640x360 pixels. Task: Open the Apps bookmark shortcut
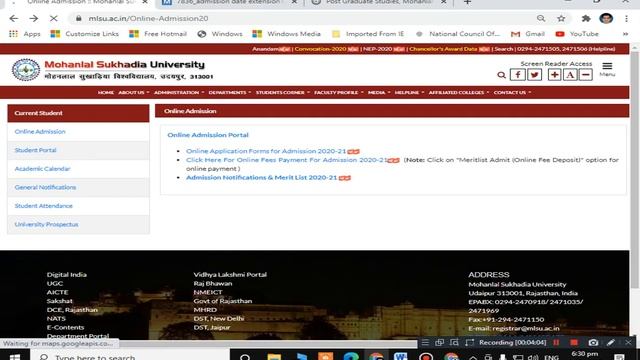tap(24, 34)
